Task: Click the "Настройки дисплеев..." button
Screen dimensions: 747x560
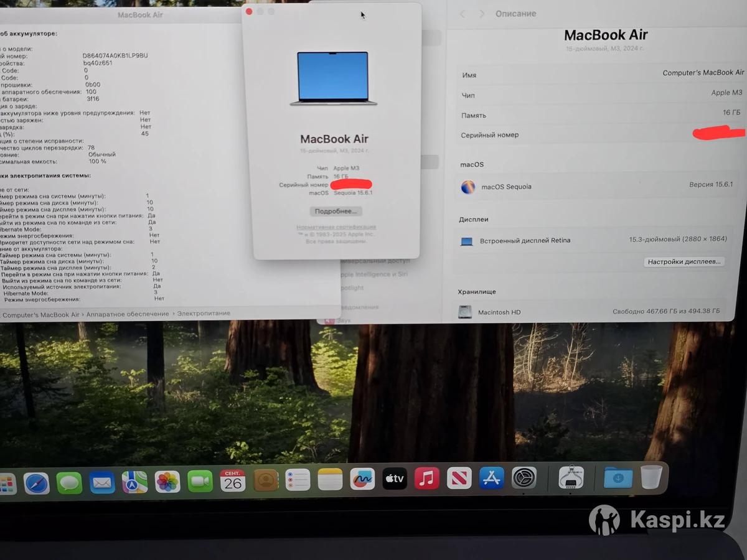Action: [x=684, y=262]
